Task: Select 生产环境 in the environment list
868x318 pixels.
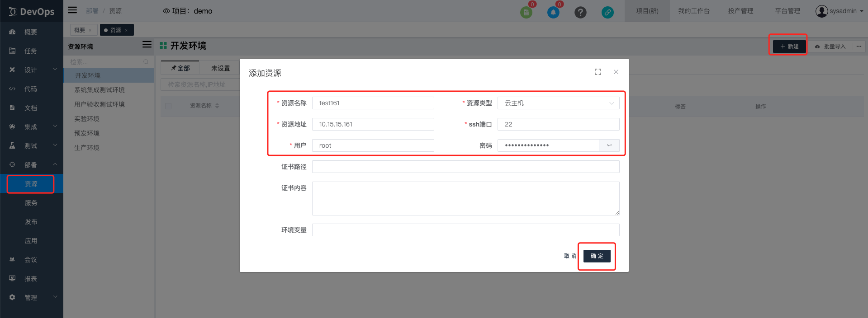Action: pos(87,148)
